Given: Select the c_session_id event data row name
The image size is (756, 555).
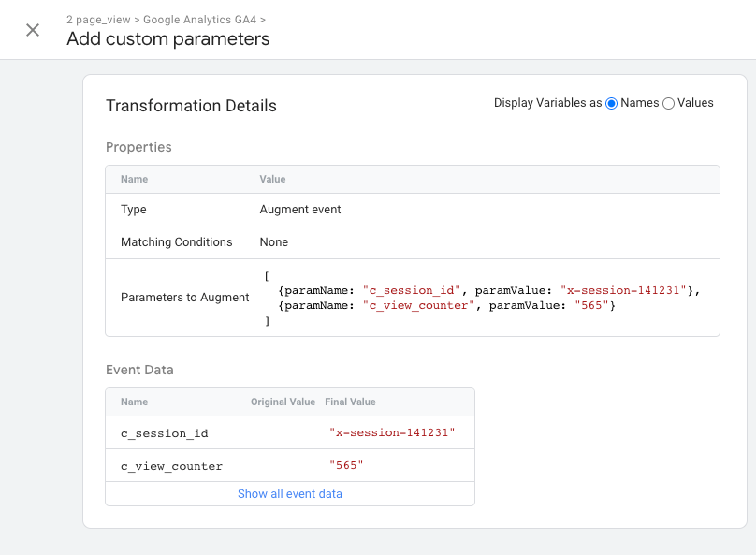Looking at the screenshot, I should click(165, 433).
